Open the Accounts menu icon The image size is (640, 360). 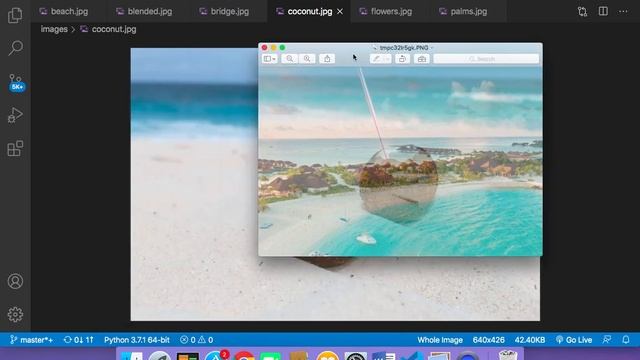[15, 281]
